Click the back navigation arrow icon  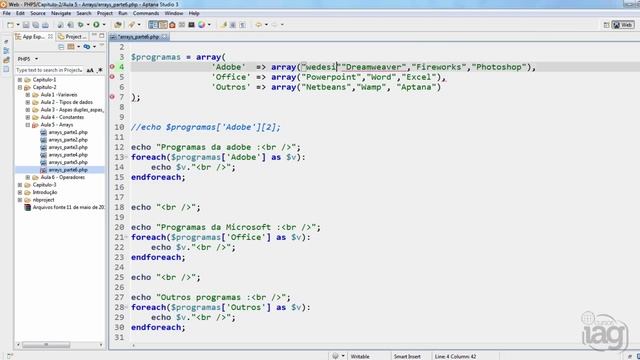tap(258, 25)
